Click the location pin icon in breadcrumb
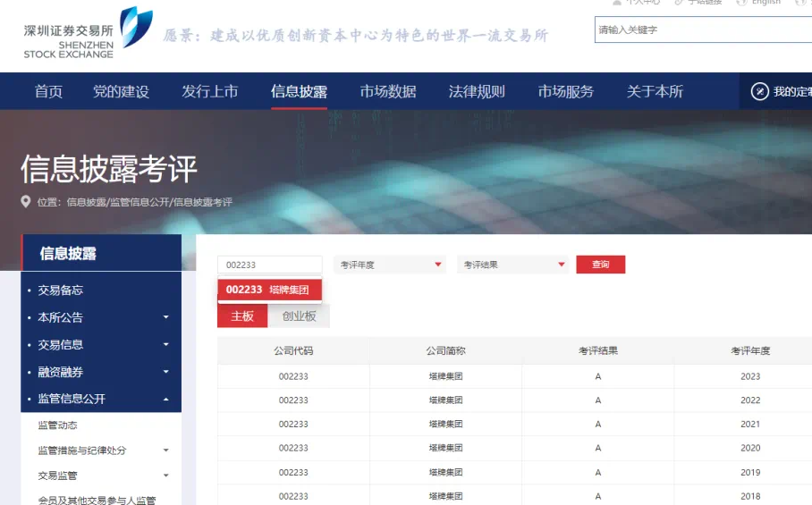Viewport: 812px width, 505px height. point(25,201)
